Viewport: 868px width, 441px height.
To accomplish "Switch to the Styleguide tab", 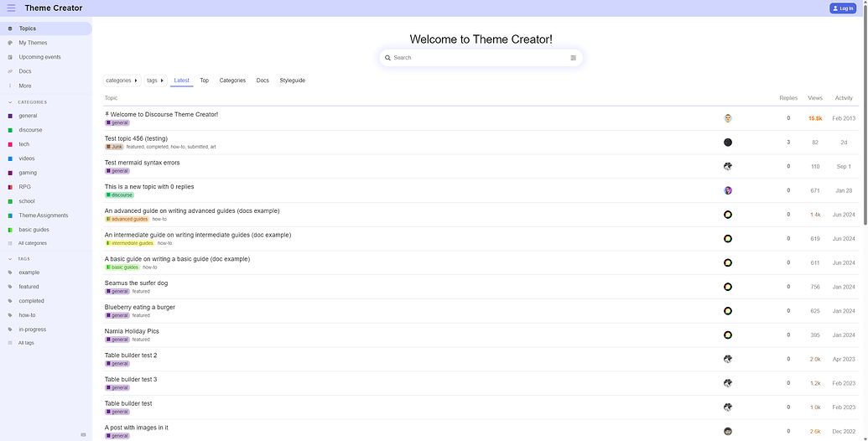I will [x=292, y=80].
